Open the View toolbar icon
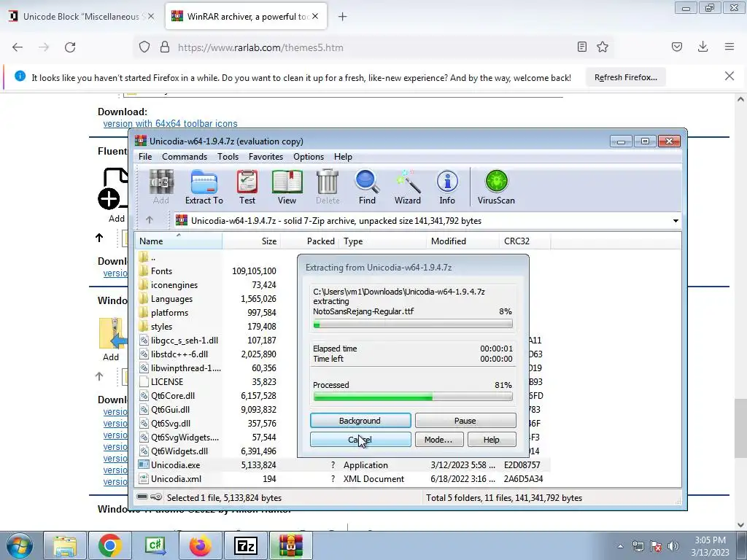747x560 pixels. pos(287,187)
